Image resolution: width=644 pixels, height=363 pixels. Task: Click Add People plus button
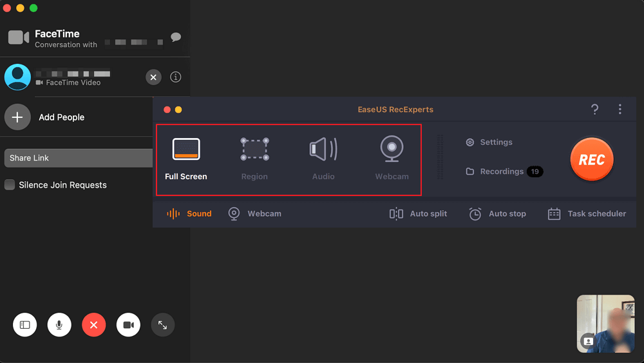pos(17,117)
